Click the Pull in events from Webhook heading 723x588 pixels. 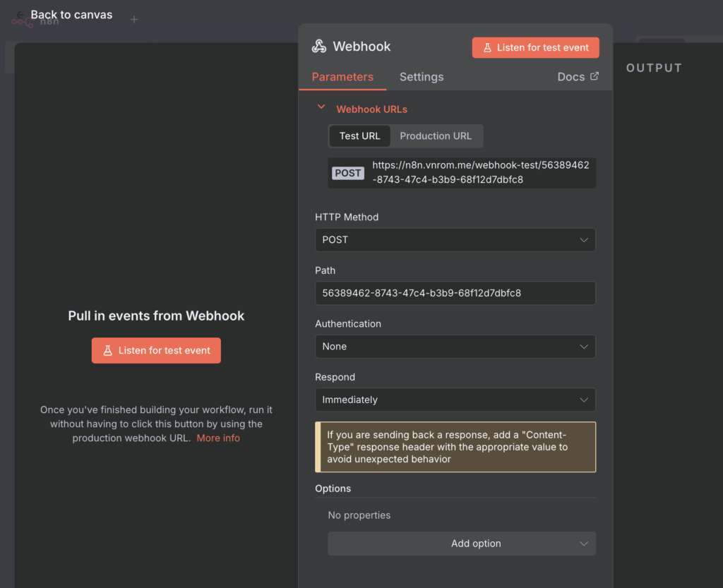(156, 316)
